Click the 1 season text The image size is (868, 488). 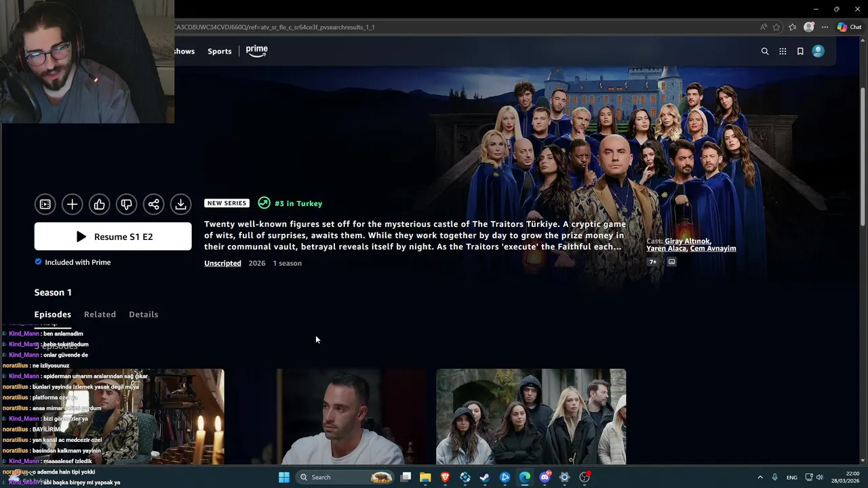pyautogui.click(x=288, y=263)
